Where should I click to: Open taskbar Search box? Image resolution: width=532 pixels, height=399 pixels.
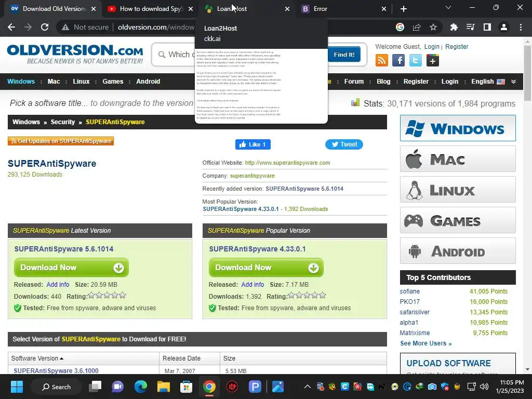click(x=56, y=387)
